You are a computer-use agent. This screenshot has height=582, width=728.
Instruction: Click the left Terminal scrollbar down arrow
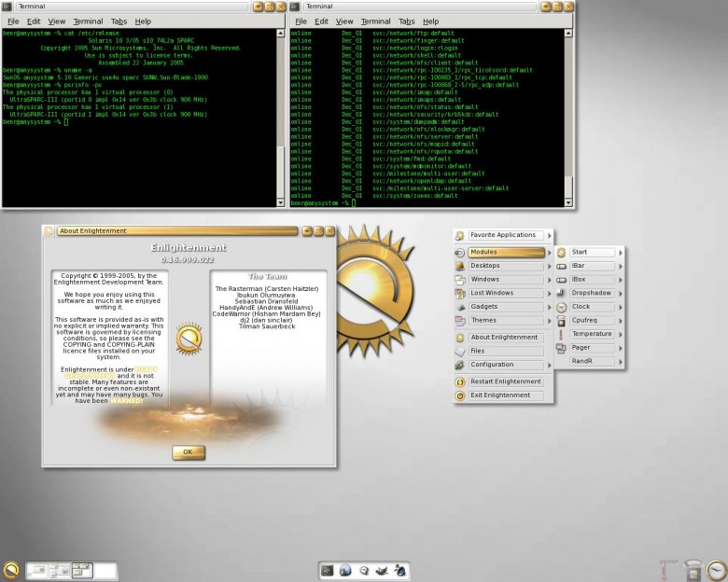pyautogui.click(x=280, y=202)
